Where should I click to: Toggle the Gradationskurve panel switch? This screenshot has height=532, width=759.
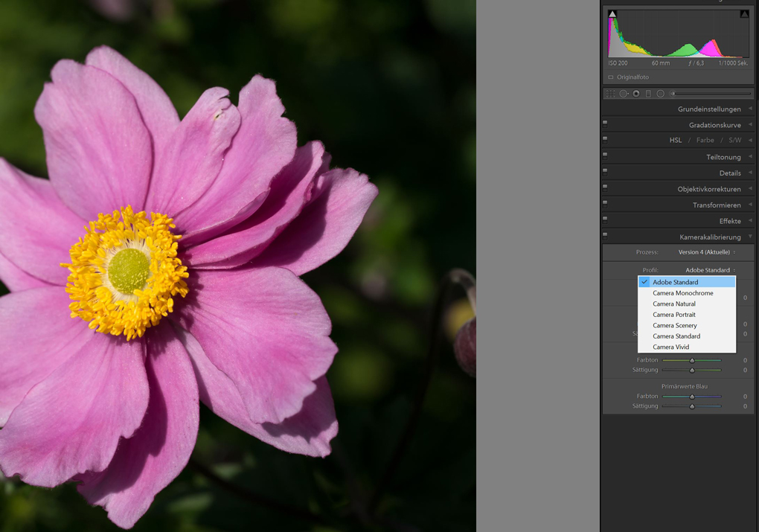(605, 123)
